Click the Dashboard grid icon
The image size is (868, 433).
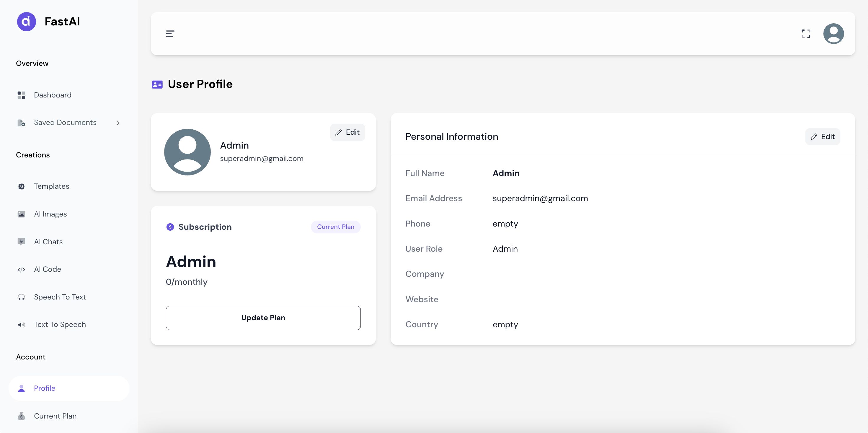click(21, 95)
